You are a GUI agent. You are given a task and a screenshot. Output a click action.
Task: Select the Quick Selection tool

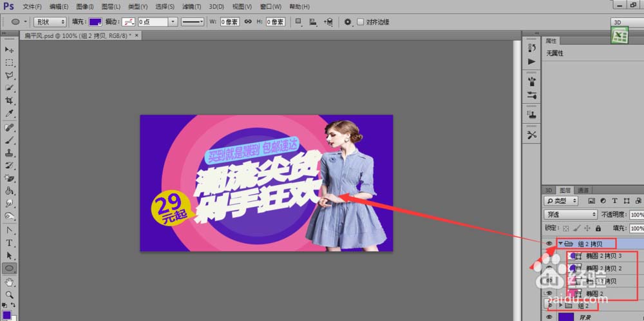click(x=9, y=88)
